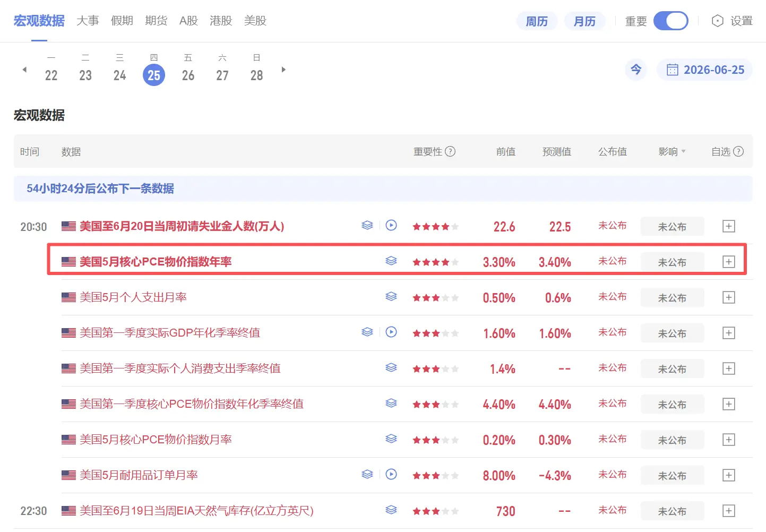
Task: Switch to 港股 tab
Action: tap(221, 21)
